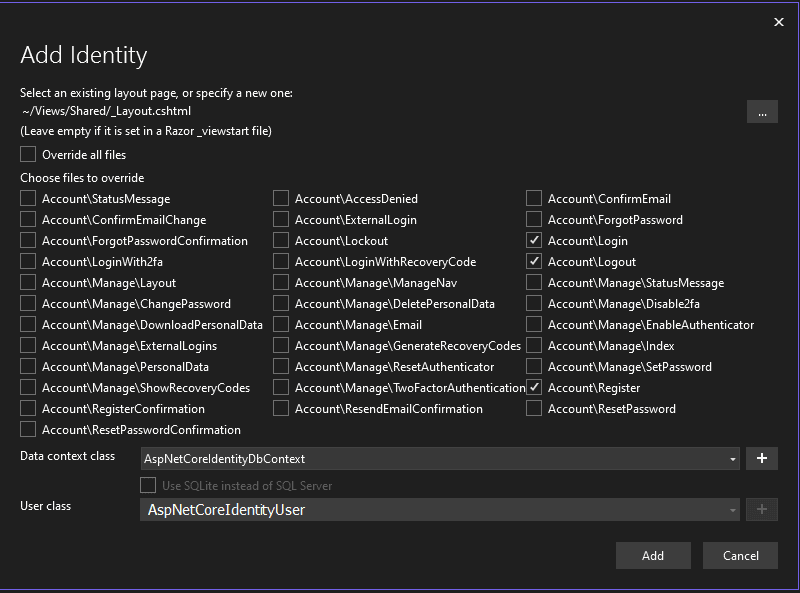This screenshot has height=593, width=800.
Task: Check Account\LoginWith2fa
Action: point(28,261)
